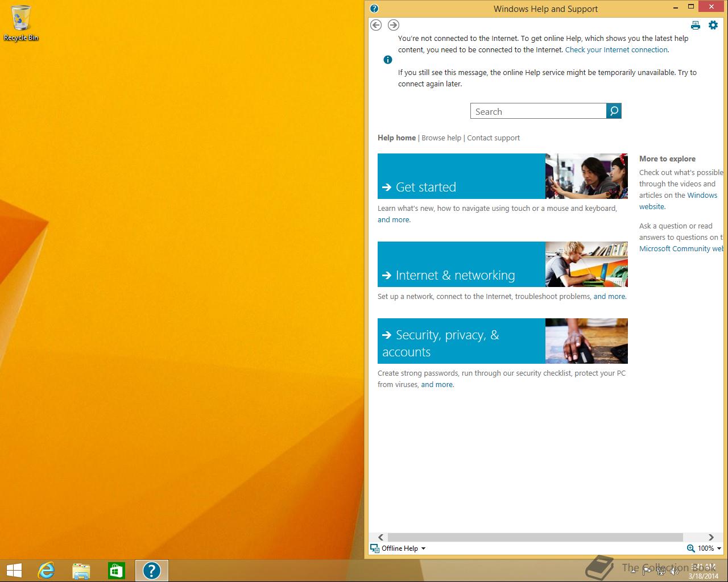Click the magnifier search button
The image size is (728, 582).
(614, 111)
